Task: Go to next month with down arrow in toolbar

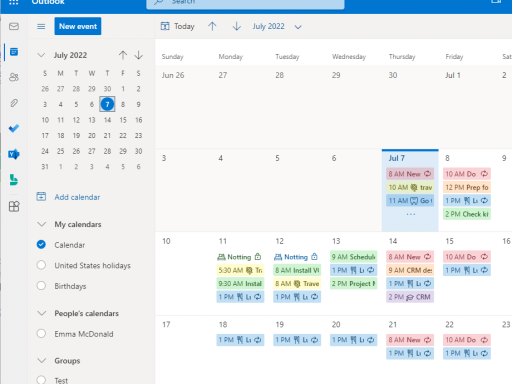Action: pos(237,26)
